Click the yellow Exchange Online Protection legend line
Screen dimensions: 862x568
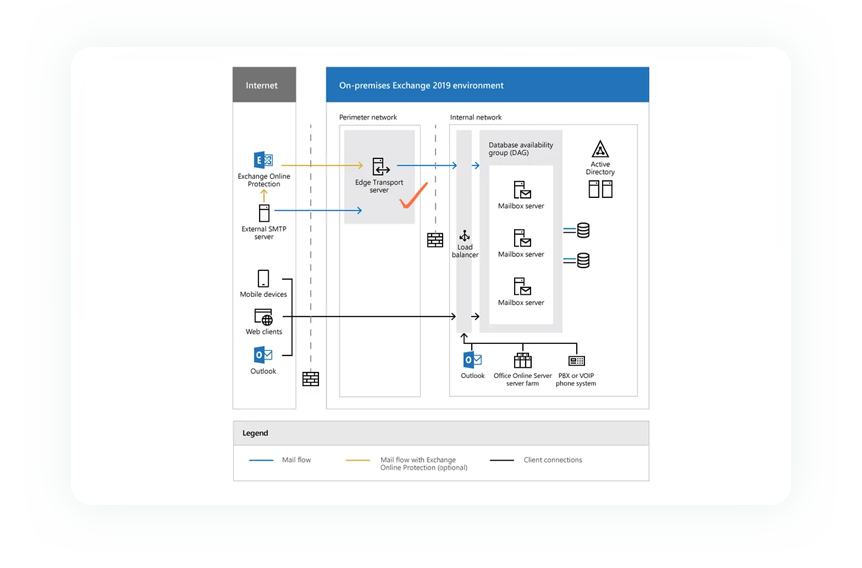point(357,461)
